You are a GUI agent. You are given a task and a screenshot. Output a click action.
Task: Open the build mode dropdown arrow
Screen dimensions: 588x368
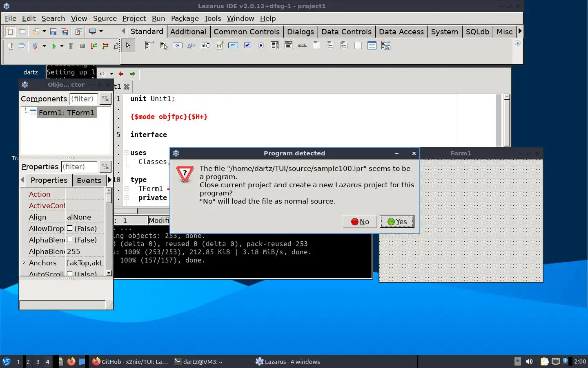tap(44, 46)
